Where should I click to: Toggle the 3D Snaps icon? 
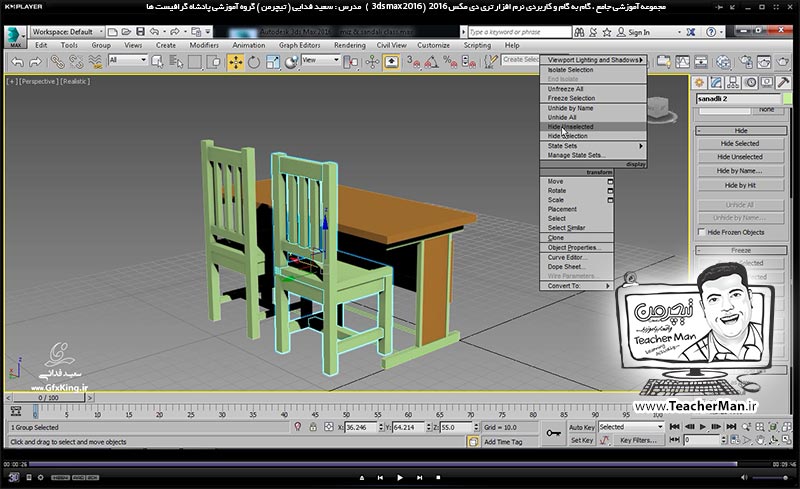pyautogui.click(x=413, y=62)
